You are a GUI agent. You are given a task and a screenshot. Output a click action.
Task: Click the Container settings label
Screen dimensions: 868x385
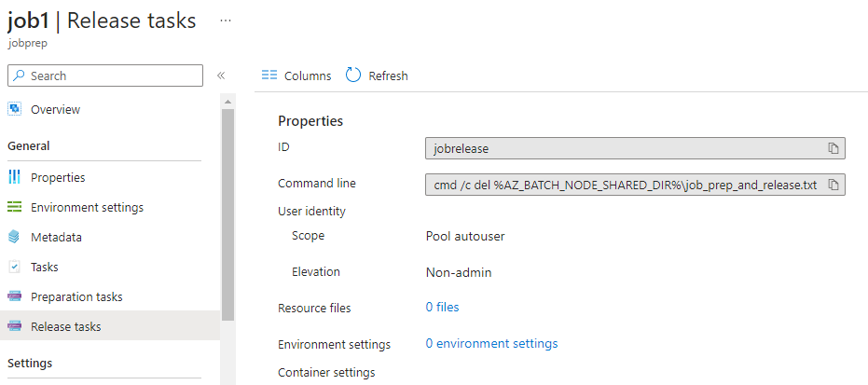coord(326,372)
